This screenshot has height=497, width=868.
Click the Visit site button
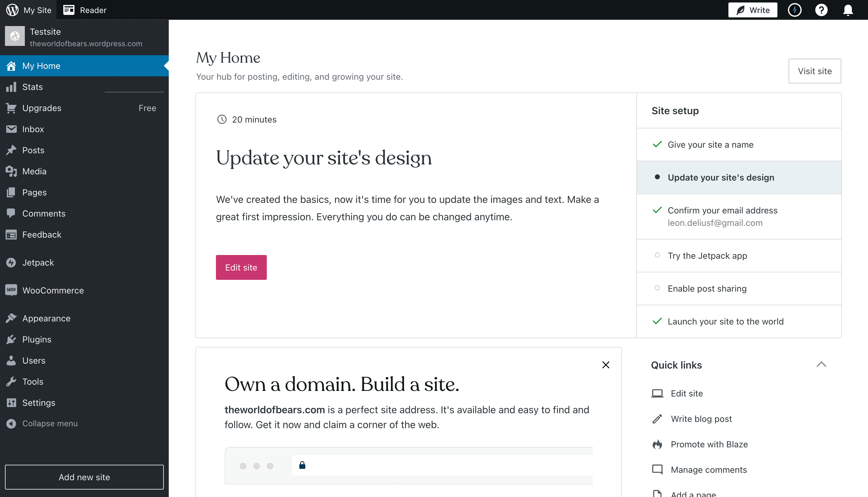(x=814, y=71)
